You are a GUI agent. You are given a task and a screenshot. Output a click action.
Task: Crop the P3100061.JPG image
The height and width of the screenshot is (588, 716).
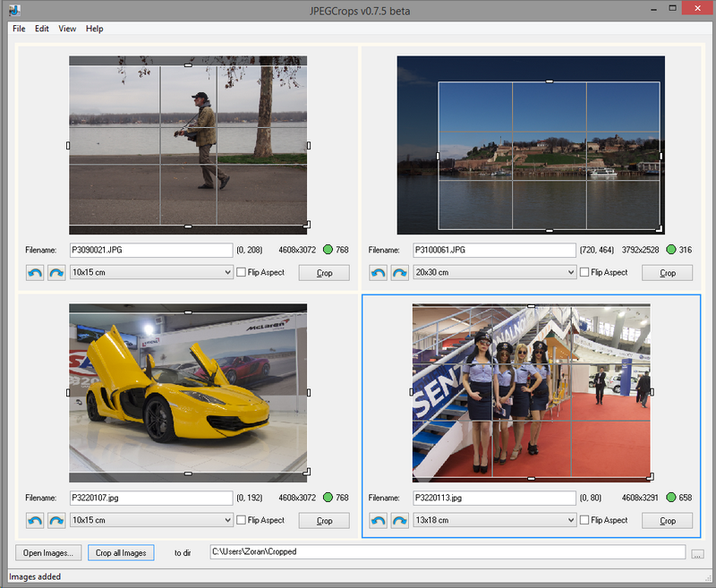(667, 273)
